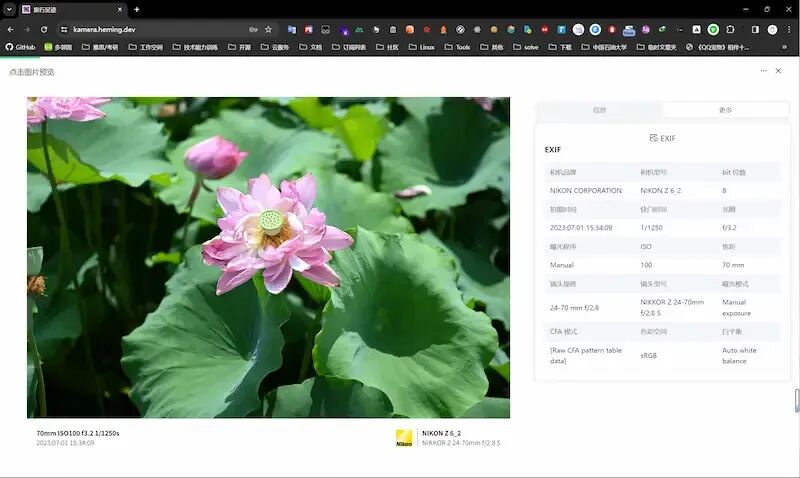The height and width of the screenshot is (478, 800).
Task: Click the green mountain-shaped extension icon
Action: (359, 30)
